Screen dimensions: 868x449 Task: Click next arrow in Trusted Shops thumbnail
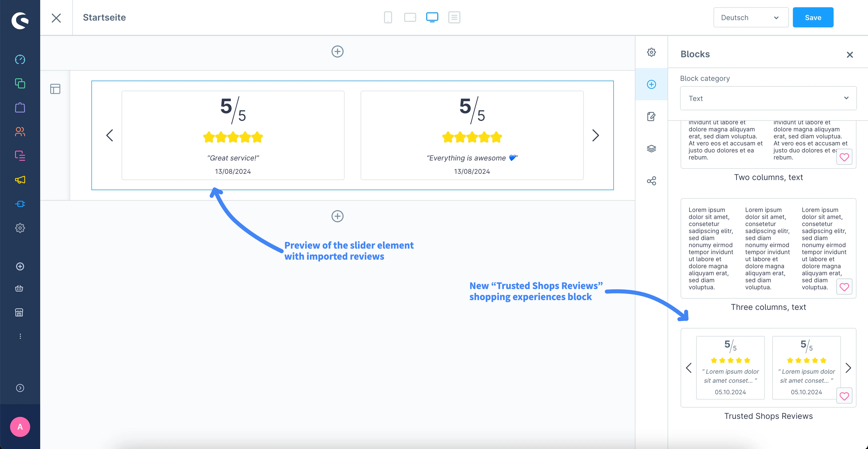[x=848, y=368]
